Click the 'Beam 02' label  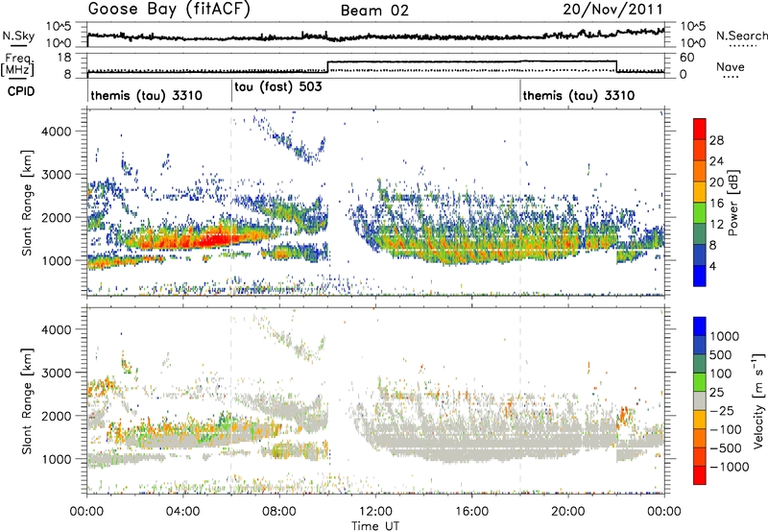(x=374, y=11)
